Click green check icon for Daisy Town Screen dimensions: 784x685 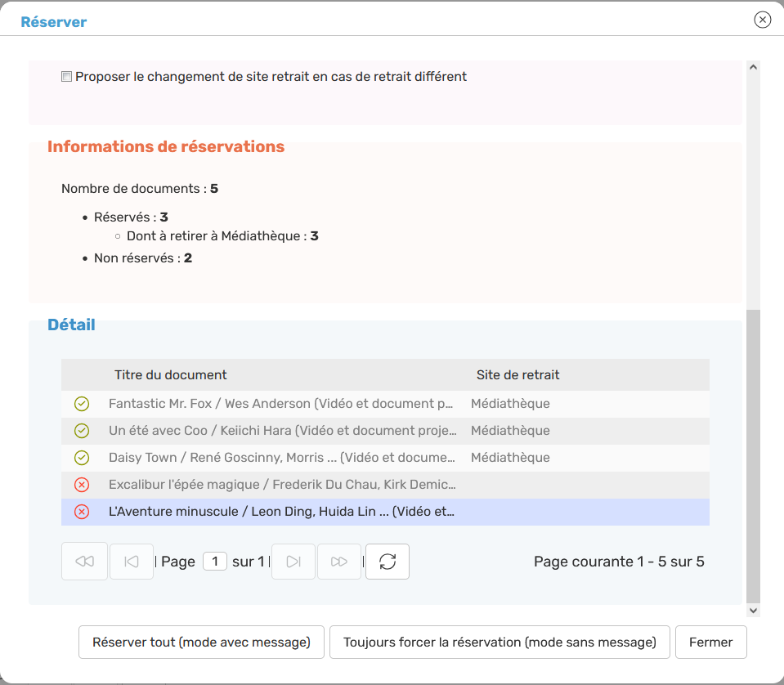[82, 458]
